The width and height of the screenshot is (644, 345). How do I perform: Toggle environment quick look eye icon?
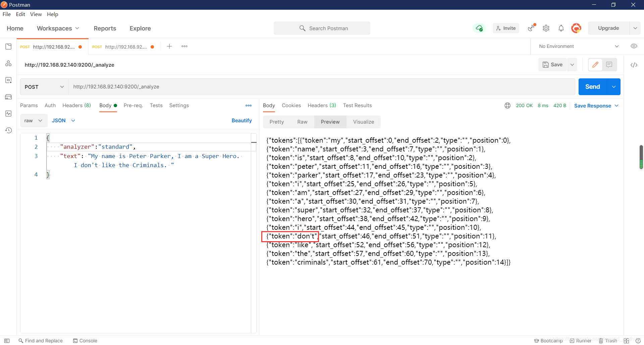tap(634, 46)
